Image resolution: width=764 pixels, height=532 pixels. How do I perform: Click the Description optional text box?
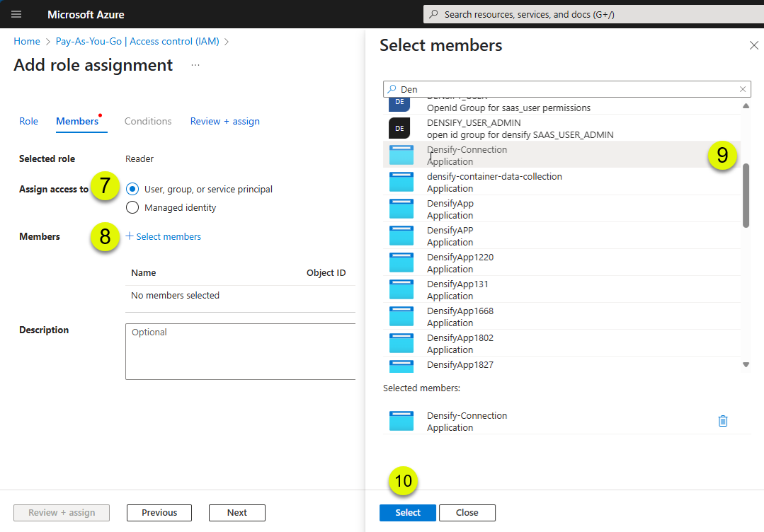point(241,352)
